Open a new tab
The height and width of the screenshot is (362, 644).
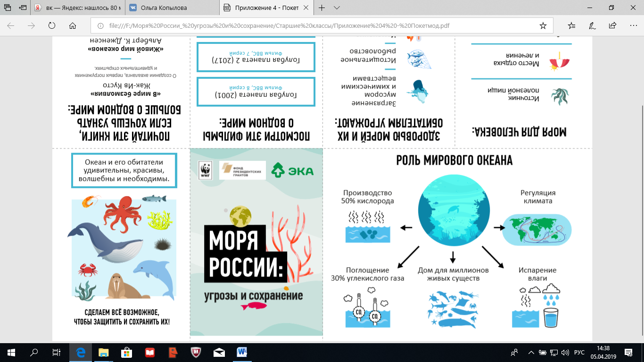pos(322,8)
